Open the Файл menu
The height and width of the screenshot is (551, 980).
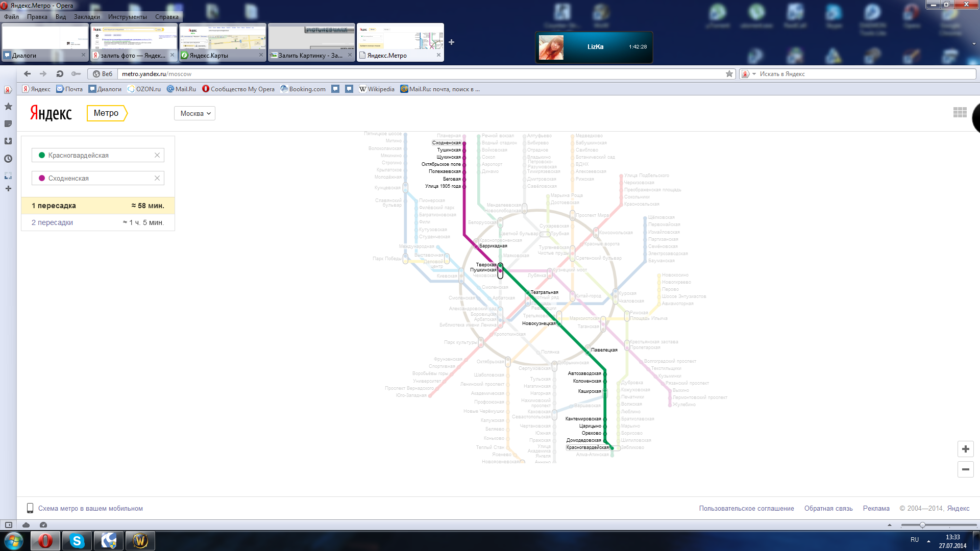click(x=11, y=17)
